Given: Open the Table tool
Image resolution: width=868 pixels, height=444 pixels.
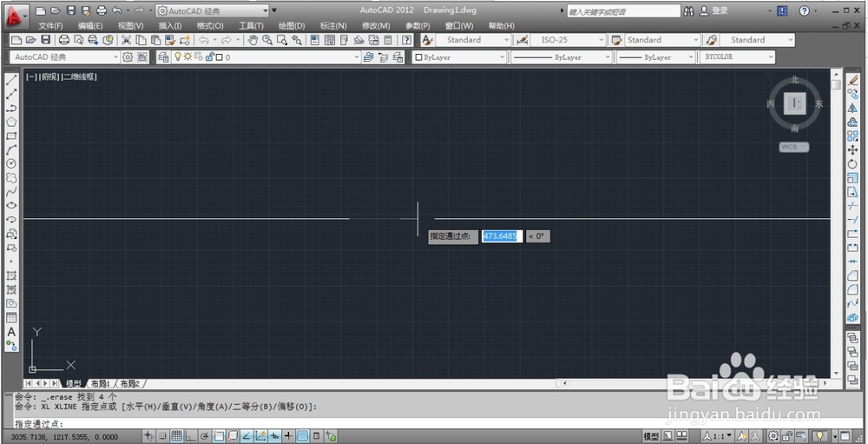Looking at the screenshot, I should (11, 318).
